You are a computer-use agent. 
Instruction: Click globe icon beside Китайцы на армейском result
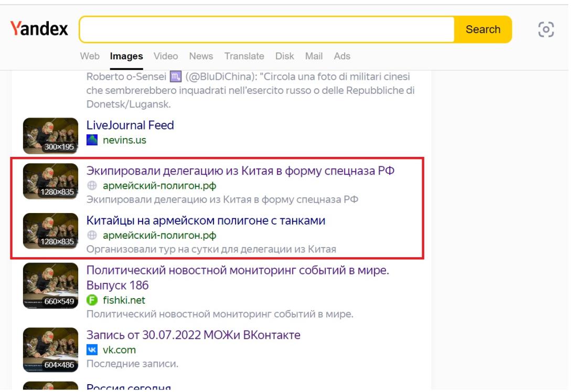92,235
